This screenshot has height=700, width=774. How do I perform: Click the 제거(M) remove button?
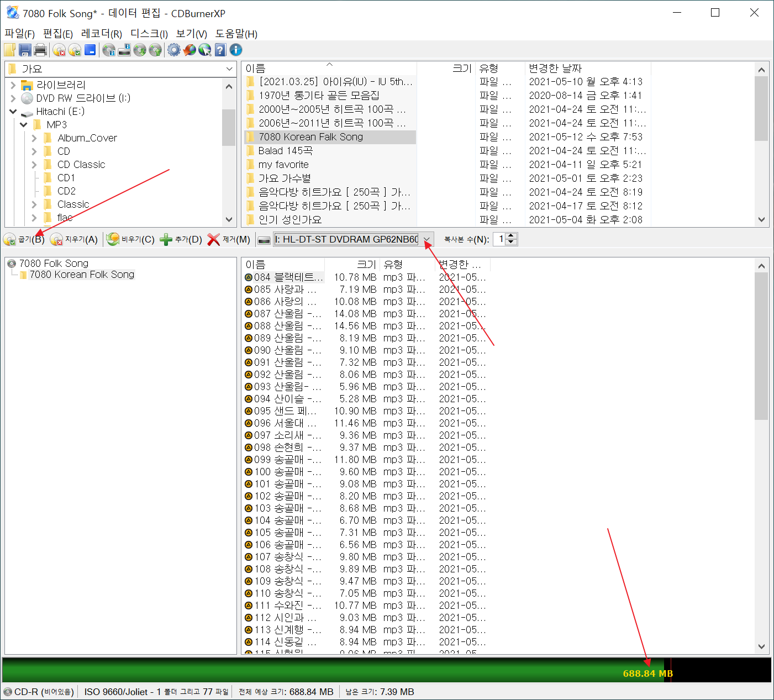click(229, 239)
